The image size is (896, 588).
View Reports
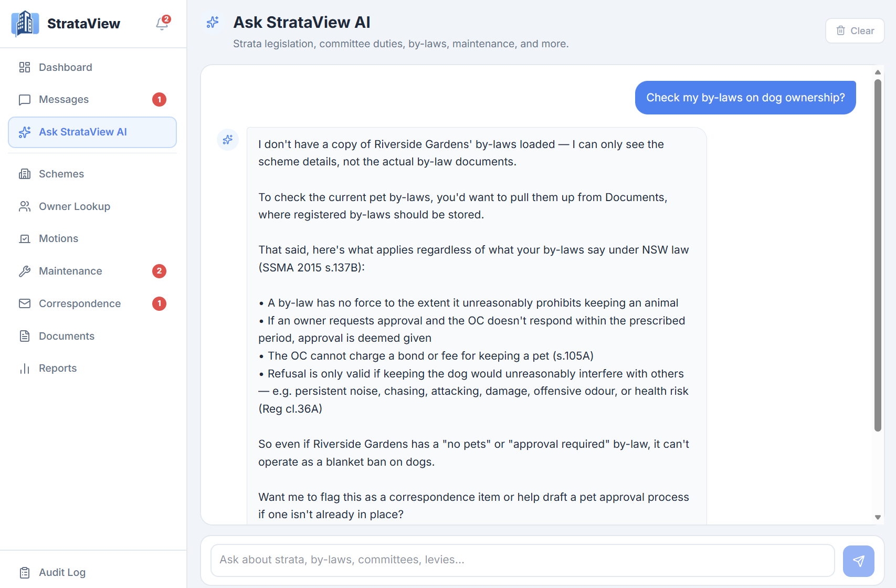coord(92,369)
